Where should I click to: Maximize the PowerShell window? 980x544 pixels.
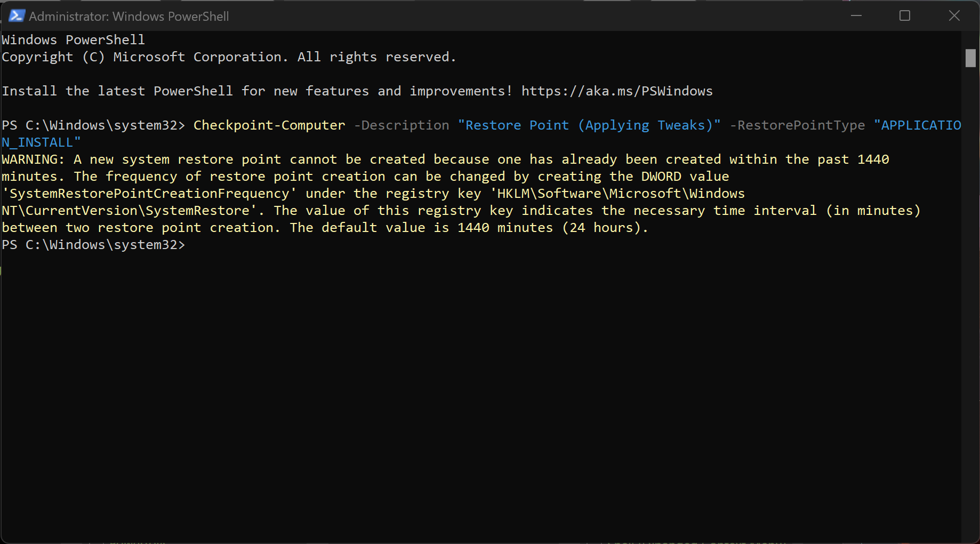[905, 15]
